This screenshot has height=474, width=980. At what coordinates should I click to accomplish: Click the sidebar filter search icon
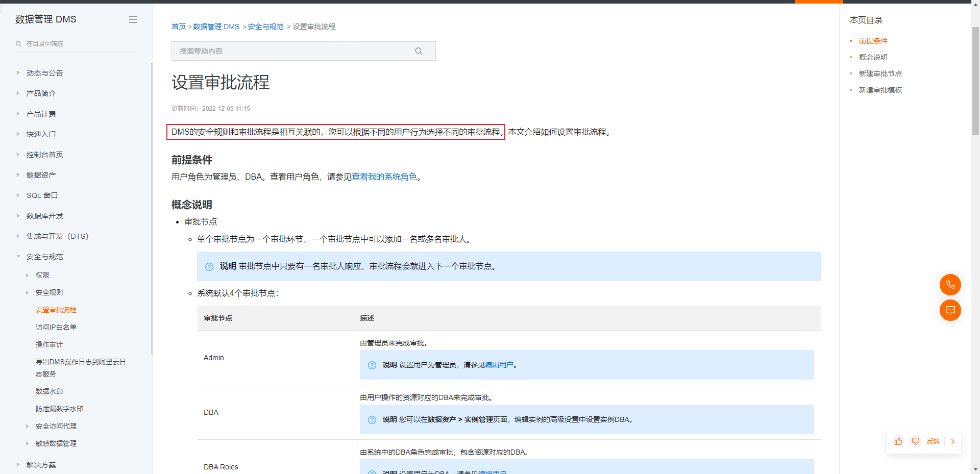click(18, 44)
